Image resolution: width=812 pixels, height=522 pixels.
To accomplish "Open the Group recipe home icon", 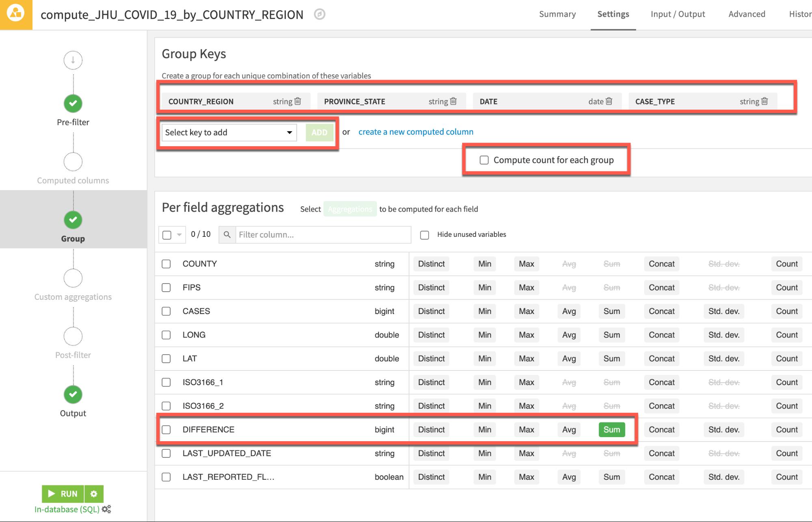I will 16,14.
